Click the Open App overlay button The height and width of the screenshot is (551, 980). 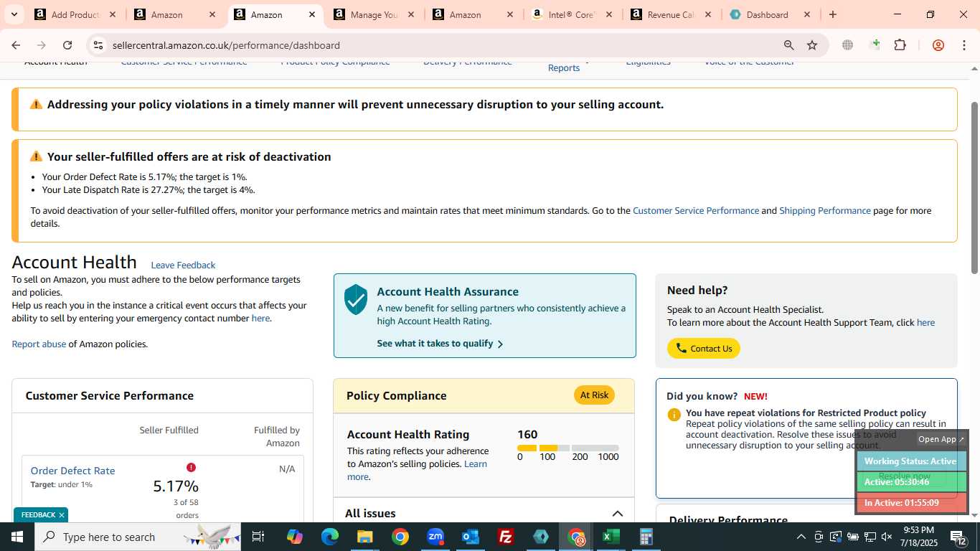[x=941, y=439]
